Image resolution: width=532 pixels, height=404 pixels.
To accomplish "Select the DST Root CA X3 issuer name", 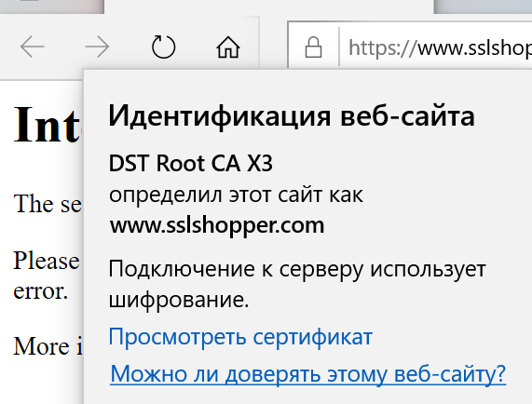I will 190,163.
